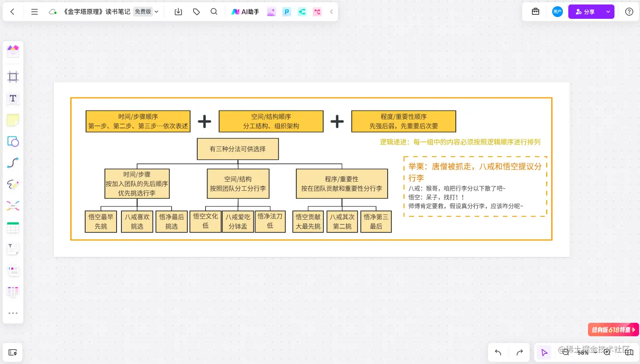Screen dimensions: 640x364
Task: Select the 八戒爱吃分钵盂 leaf node
Action: click(238, 222)
